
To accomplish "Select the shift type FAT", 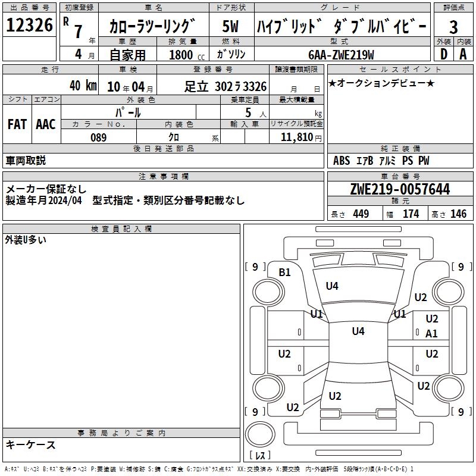I will tap(17, 124).
